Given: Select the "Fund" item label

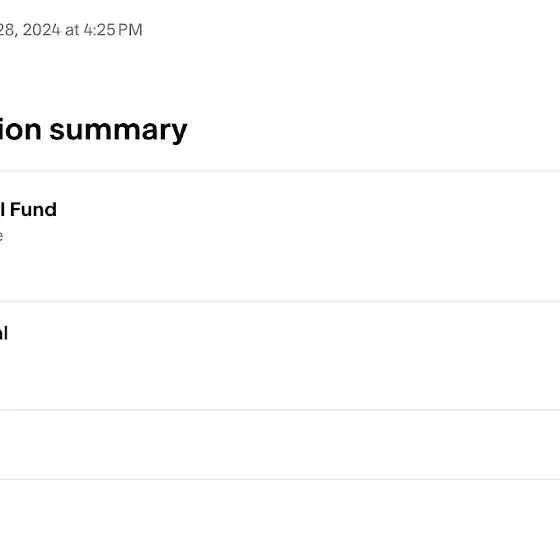Looking at the screenshot, I should click(33, 209).
